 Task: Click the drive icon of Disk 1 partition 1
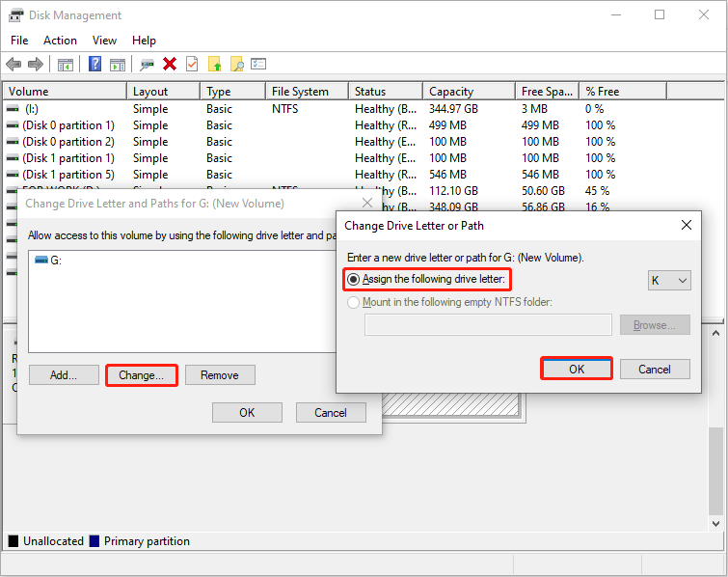(13, 158)
